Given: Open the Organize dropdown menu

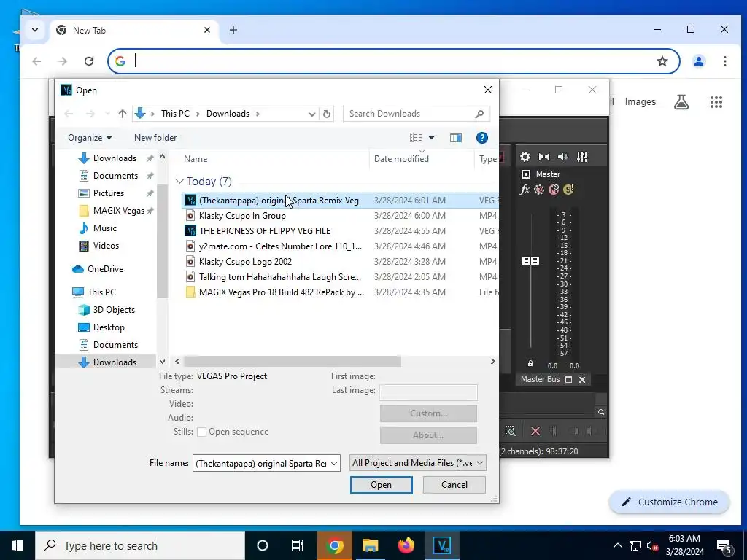Looking at the screenshot, I should pyautogui.click(x=90, y=138).
